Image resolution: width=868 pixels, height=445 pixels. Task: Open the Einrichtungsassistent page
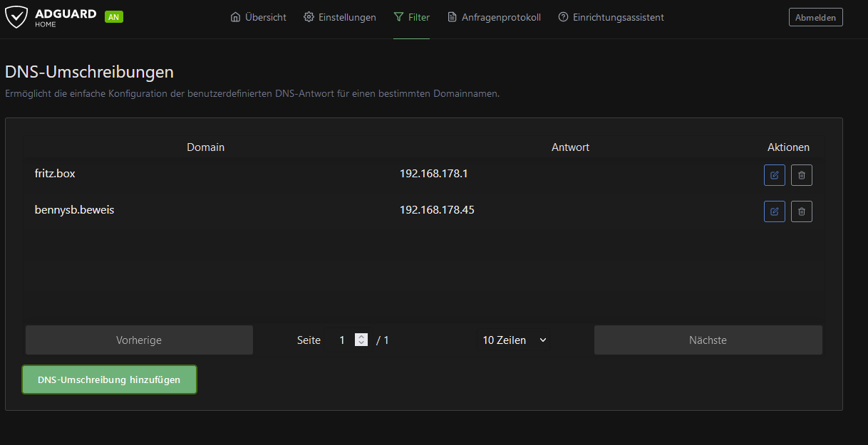pyautogui.click(x=611, y=17)
